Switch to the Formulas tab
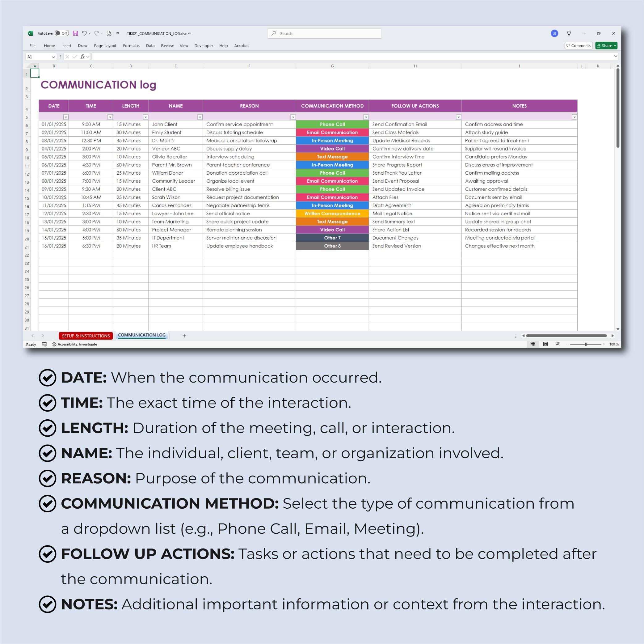The height and width of the screenshot is (644, 644). pyautogui.click(x=131, y=46)
